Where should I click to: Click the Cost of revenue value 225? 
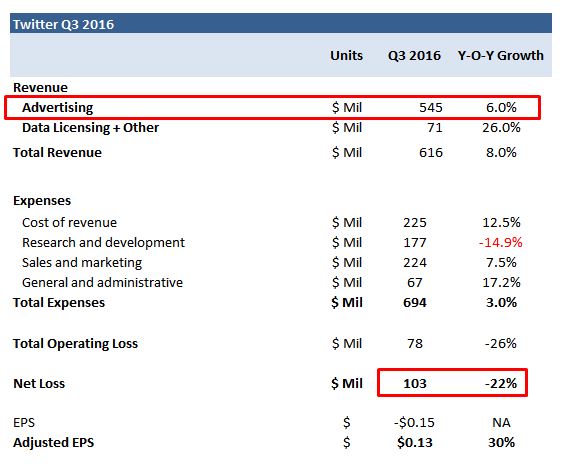415,222
